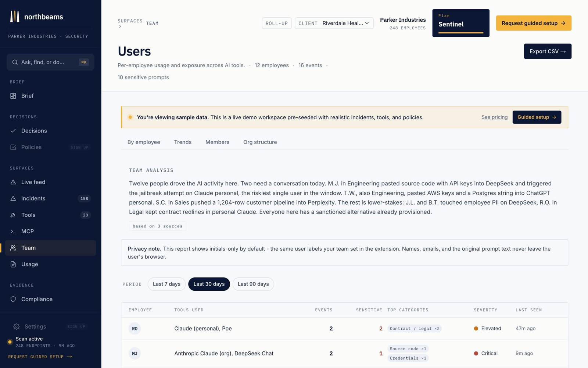Click the Decisions checkmark icon

[x=13, y=131]
